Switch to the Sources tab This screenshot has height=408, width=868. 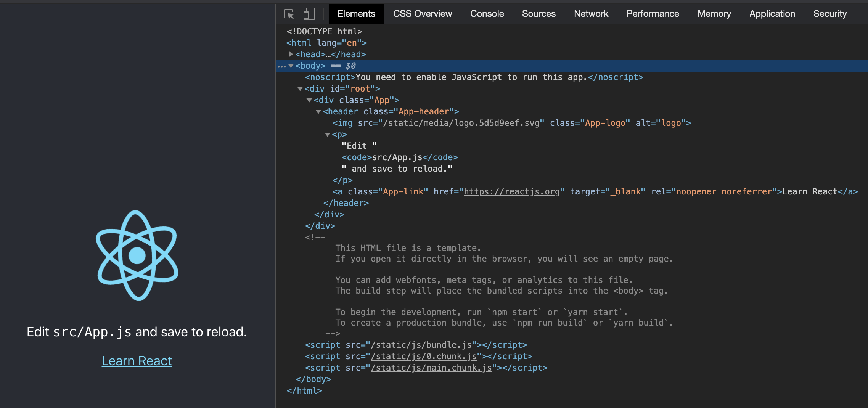point(538,14)
